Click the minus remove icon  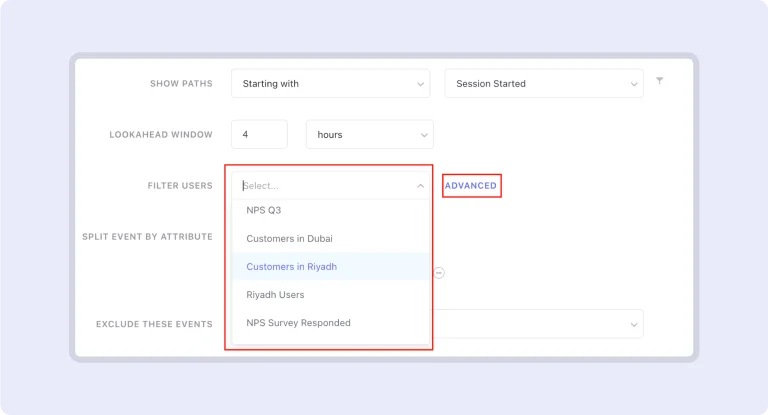pyautogui.click(x=439, y=272)
